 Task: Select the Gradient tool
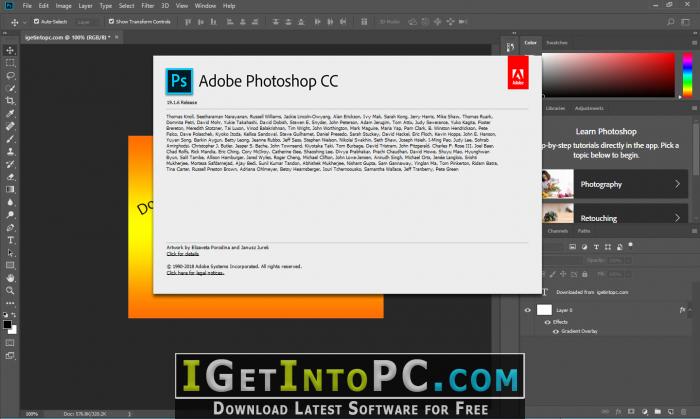click(10, 189)
